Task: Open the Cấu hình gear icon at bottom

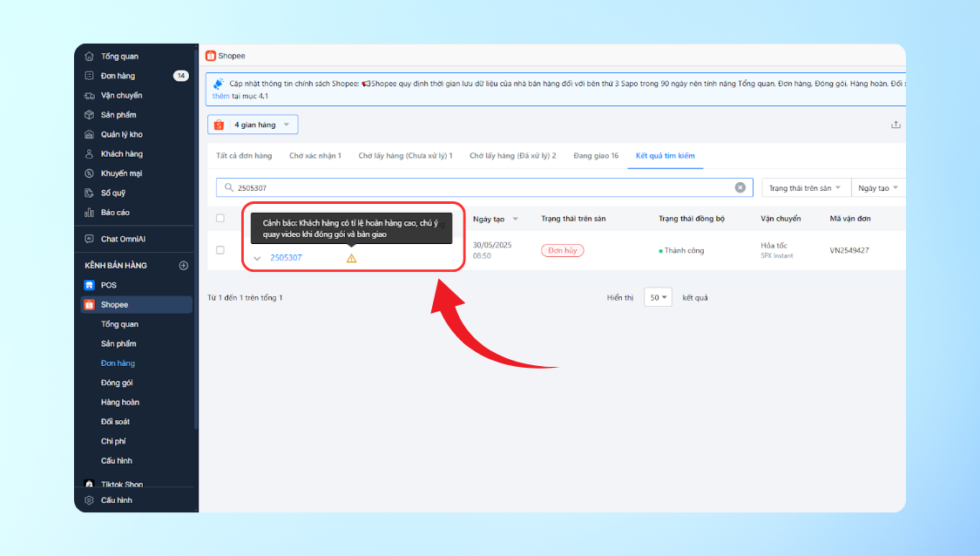Action: point(89,500)
